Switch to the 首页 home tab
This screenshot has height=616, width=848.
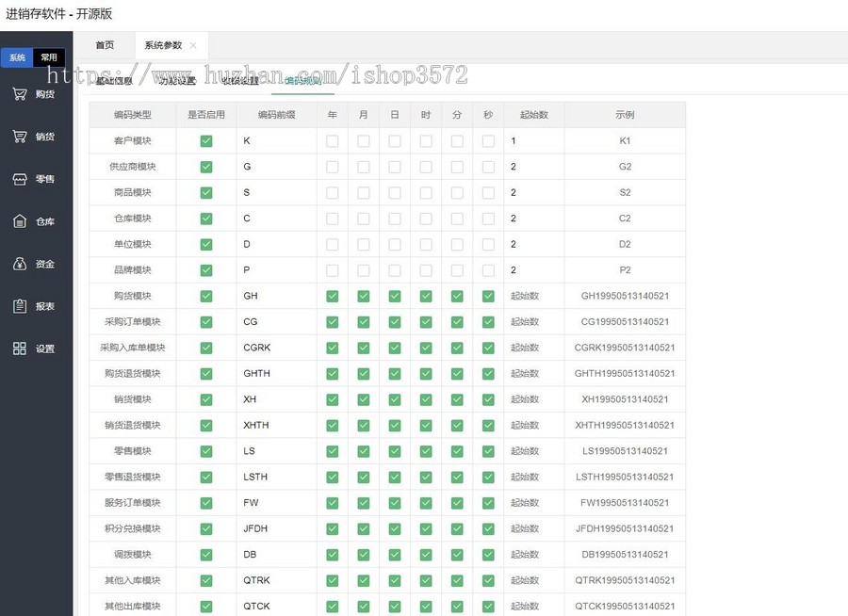click(x=105, y=45)
